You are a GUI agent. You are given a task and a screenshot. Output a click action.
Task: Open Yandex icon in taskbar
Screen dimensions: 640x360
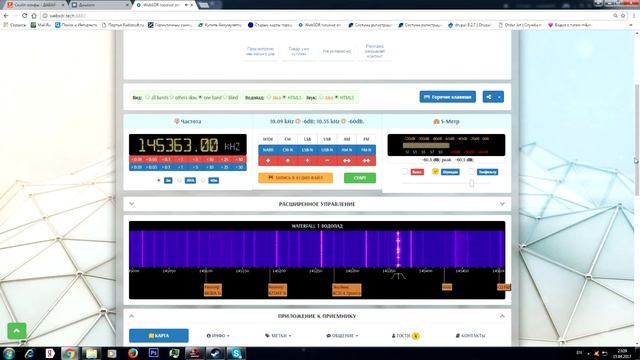pyautogui.click(x=50, y=353)
